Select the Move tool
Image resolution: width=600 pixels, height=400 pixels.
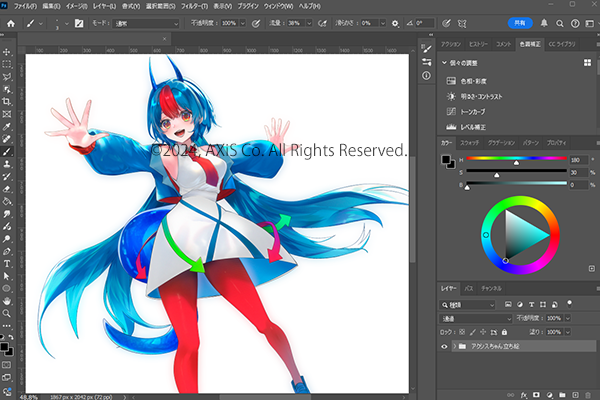coord(7,52)
